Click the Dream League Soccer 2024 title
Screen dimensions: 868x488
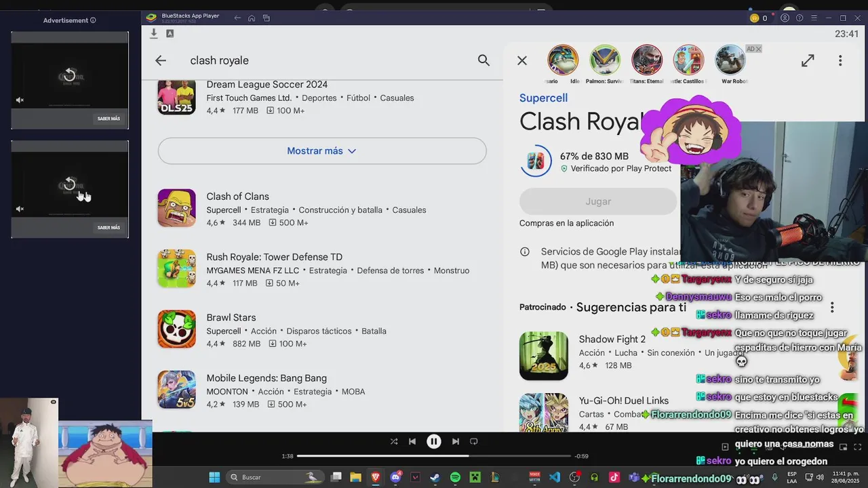(x=267, y=85)
